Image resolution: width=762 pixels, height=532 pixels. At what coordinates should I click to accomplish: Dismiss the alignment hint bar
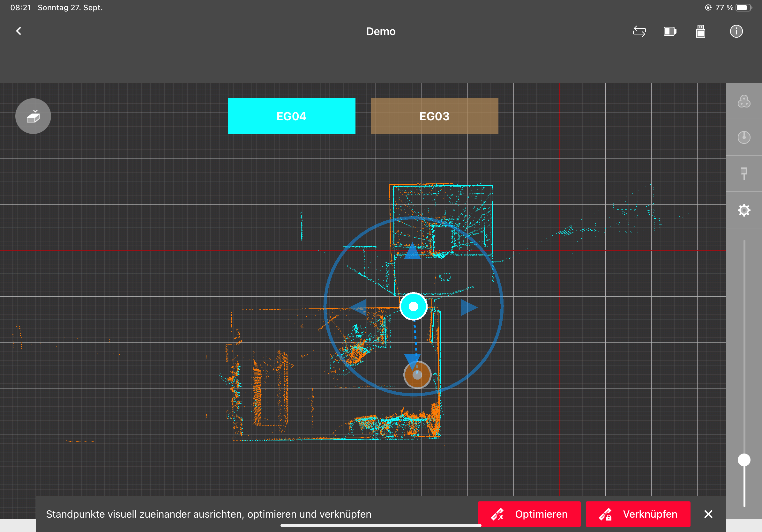708,514
